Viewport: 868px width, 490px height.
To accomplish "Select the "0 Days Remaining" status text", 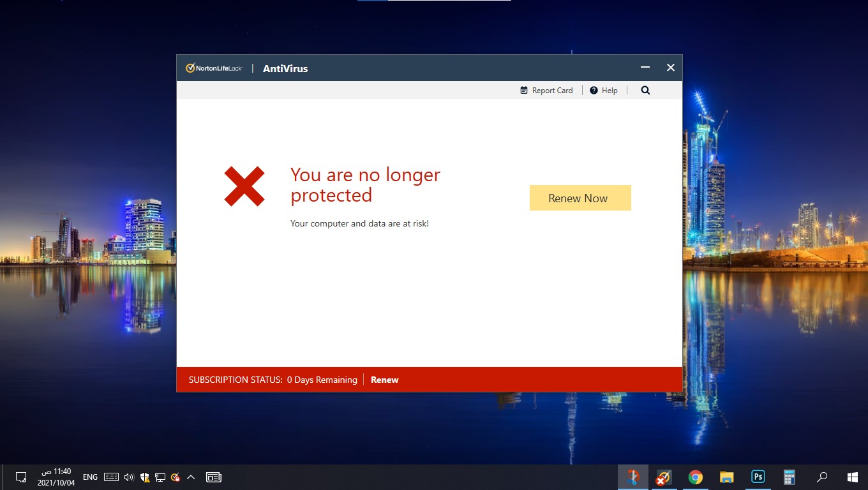I will [x=322, y=380].
